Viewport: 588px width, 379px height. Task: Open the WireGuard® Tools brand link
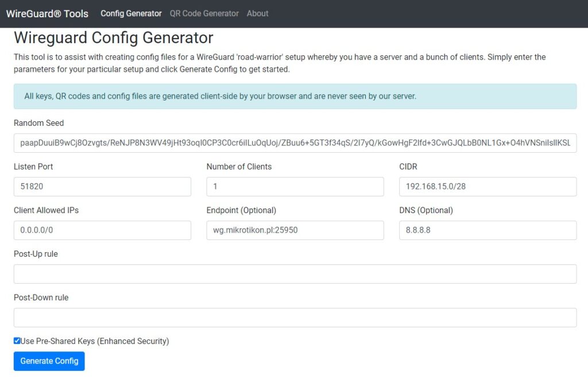tap(47, 14)
